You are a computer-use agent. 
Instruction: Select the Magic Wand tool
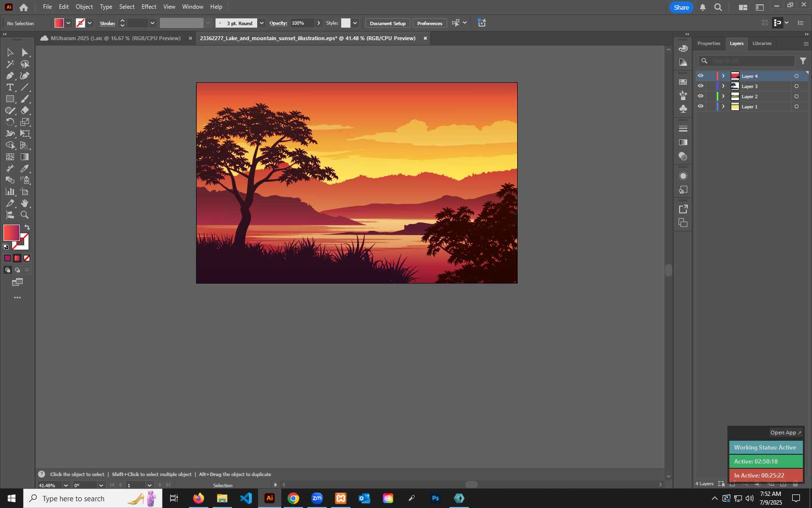click(10, 64)
